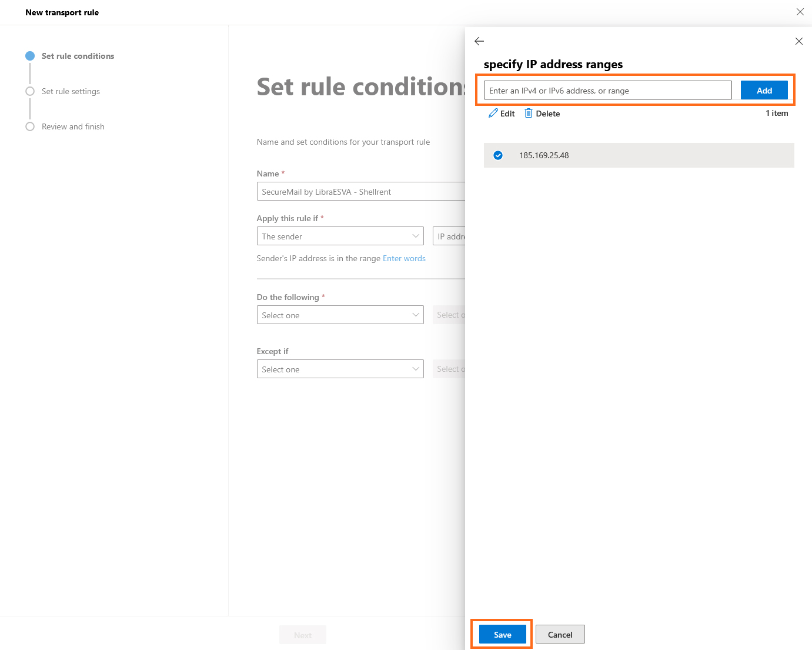The height and width of the screenshot is (650, 812).
Task: Close the specify IP address ranges panel
Action: (x=798, y=41)
